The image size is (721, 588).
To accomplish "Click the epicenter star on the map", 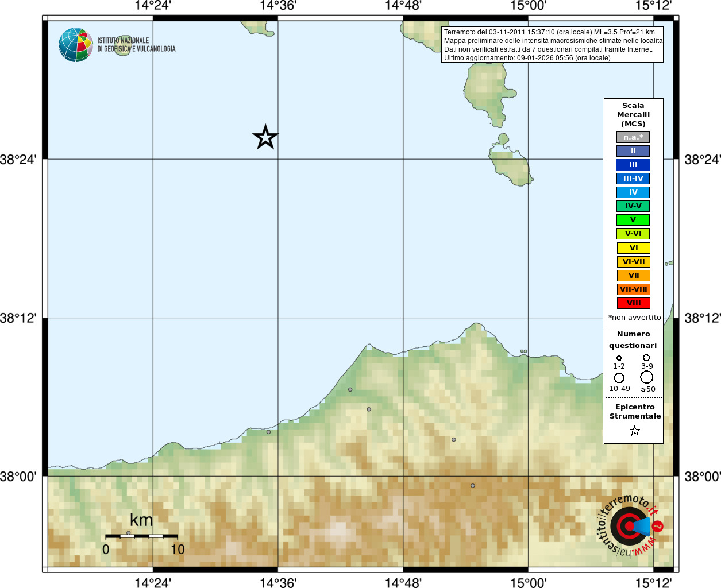I will [x=265, y=137].
